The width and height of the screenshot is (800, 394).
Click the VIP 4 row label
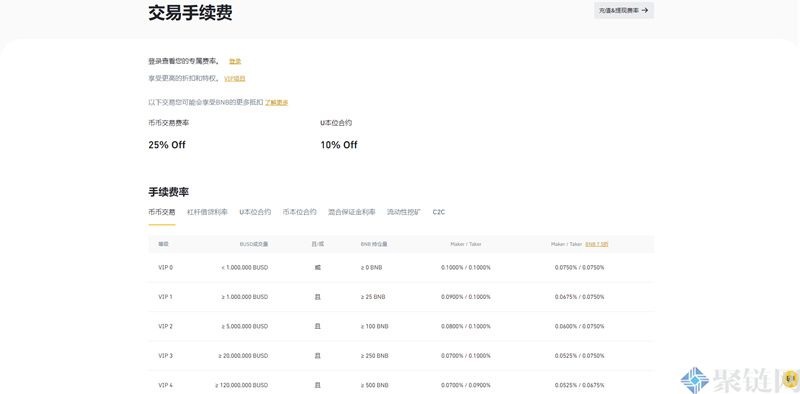[166, 385]
